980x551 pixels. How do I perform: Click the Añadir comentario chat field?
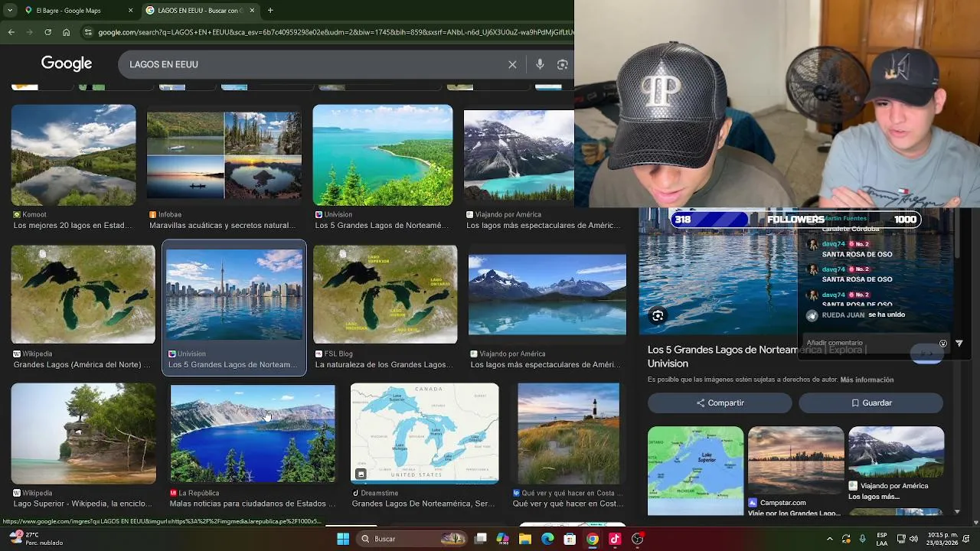click(869, 343)
